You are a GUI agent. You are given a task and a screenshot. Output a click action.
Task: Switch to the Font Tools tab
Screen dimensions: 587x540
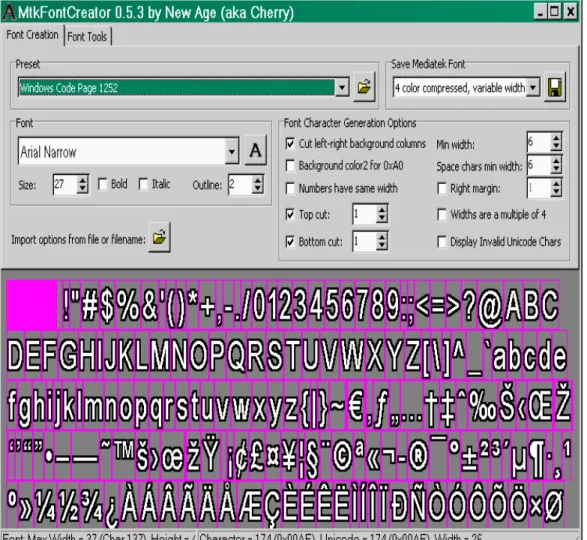tap(87, 37)
